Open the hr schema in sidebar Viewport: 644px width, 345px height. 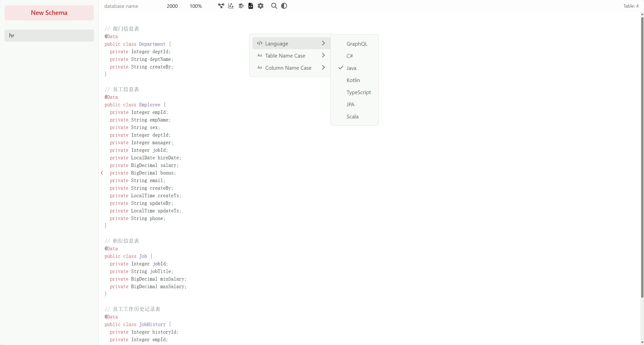click(49, 35)
